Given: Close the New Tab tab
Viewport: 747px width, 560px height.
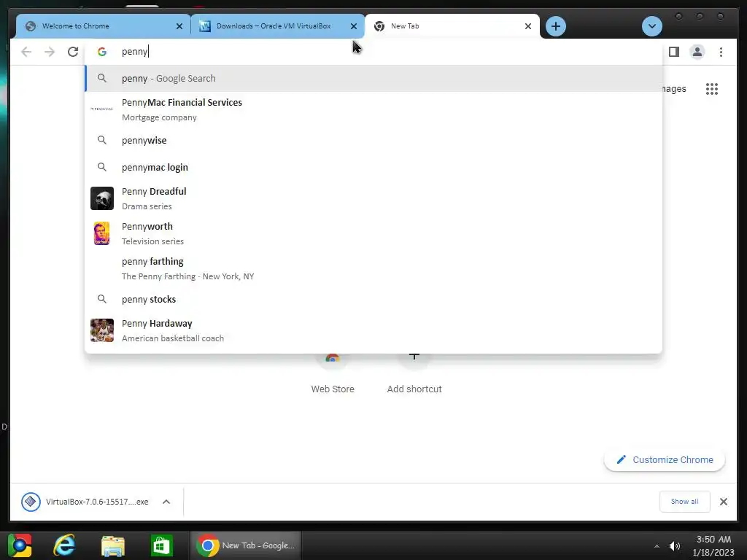Looking at the screenshot, I should (x=528, y=26).
